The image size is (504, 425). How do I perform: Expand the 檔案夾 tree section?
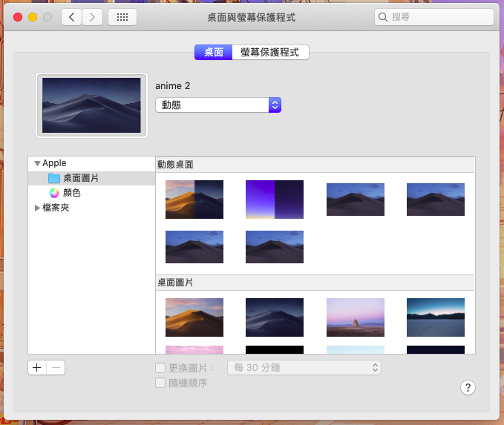pyautogui.click(x=38, y=208)
